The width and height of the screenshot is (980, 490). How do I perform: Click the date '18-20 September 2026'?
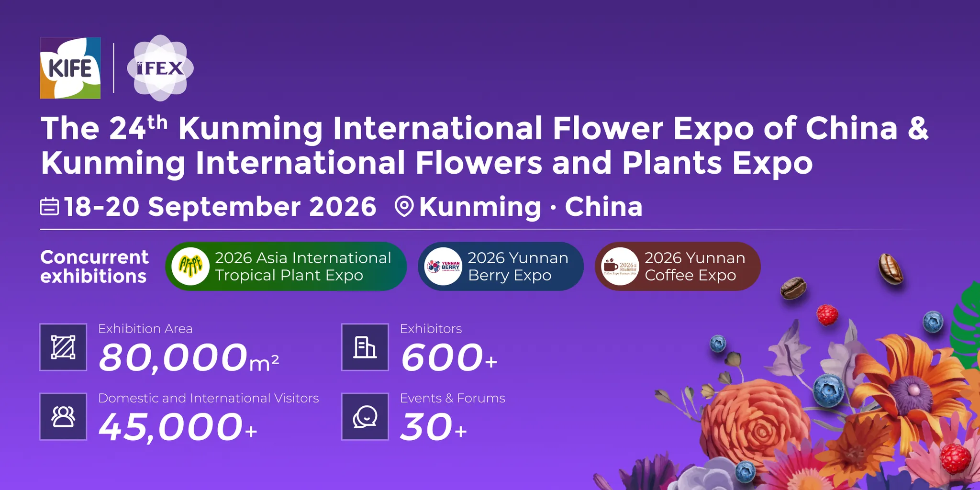click(x=220, y=207)
